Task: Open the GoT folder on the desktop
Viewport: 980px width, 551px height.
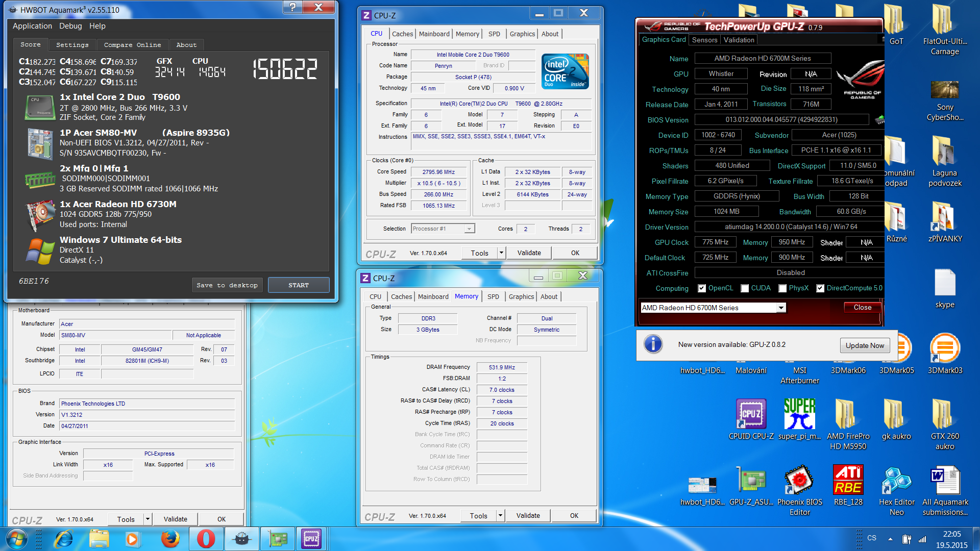Action: click(896, 24)
